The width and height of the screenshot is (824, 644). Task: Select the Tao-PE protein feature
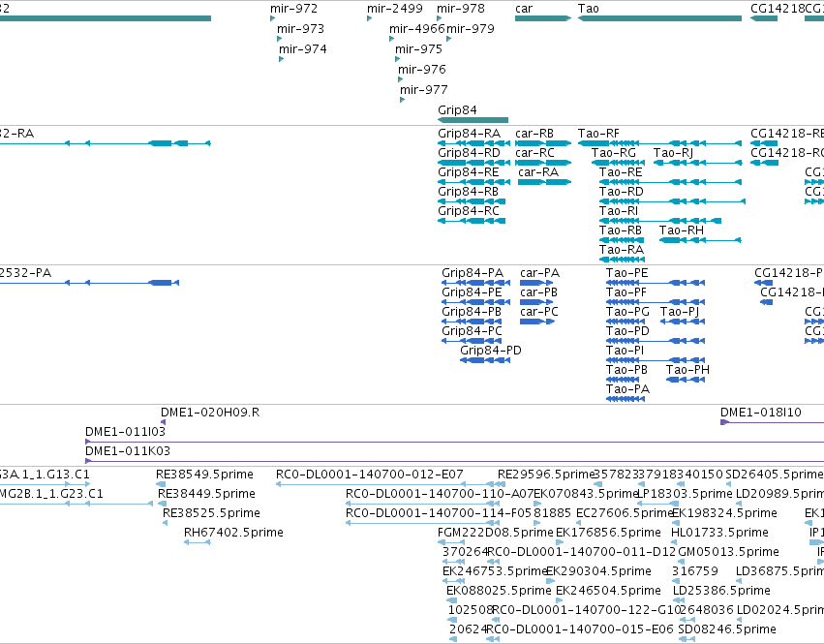[656, 283]
